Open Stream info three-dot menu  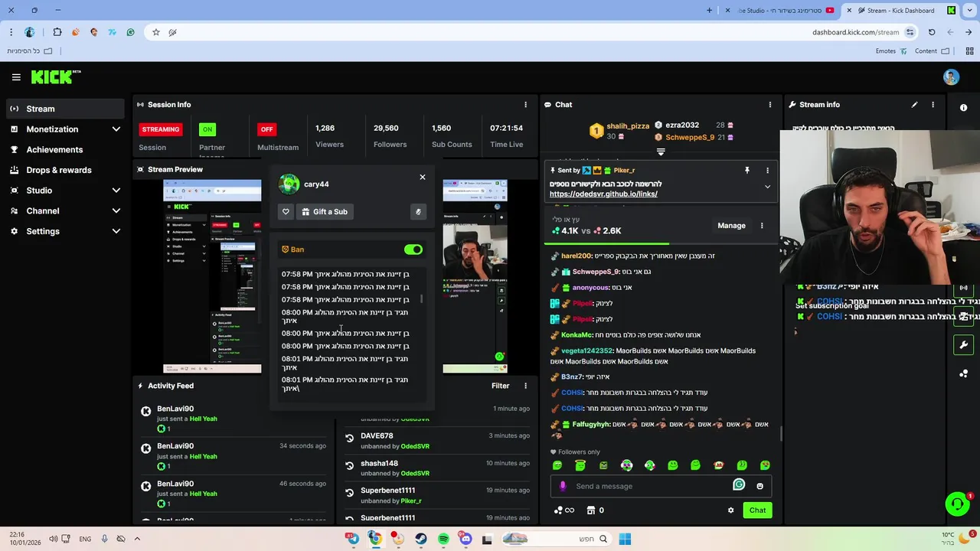(x=933, y=105)
